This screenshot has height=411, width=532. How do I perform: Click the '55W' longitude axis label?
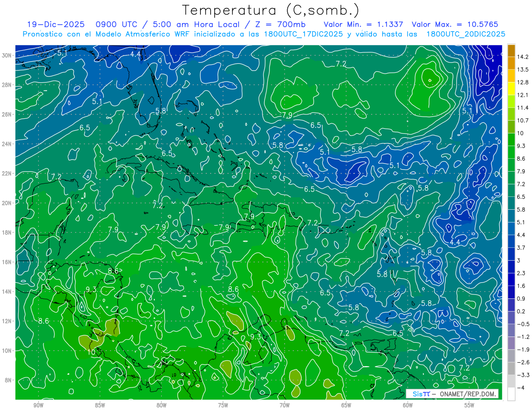pyautogui.click(x=469, y=405)
